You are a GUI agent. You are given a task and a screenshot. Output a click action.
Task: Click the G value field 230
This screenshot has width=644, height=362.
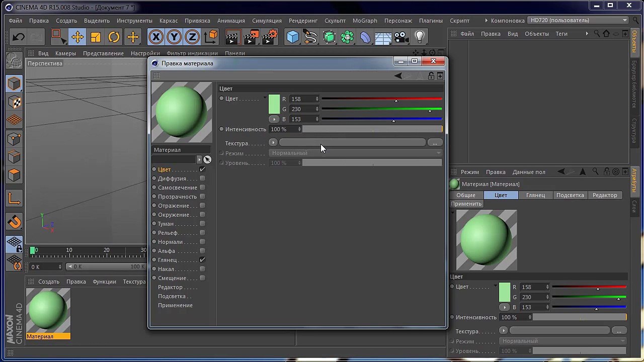click(x=302, y=109)
